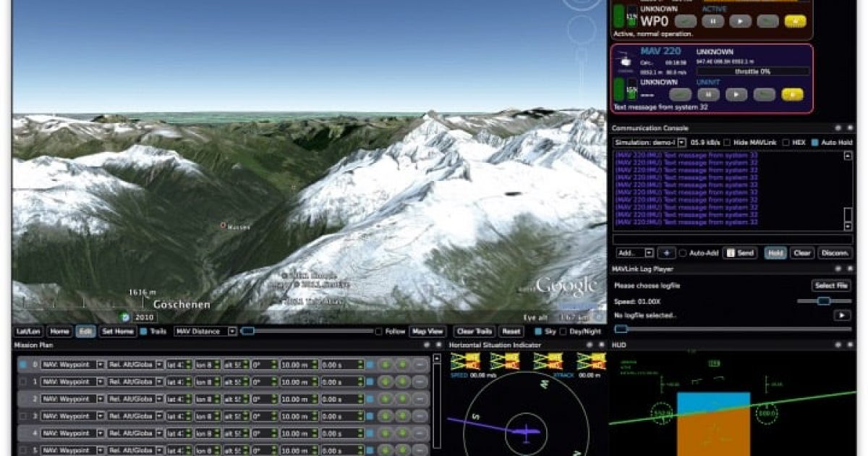Open NAV: Waypoint dropdown for waypoint 2

tap(72, 399)
